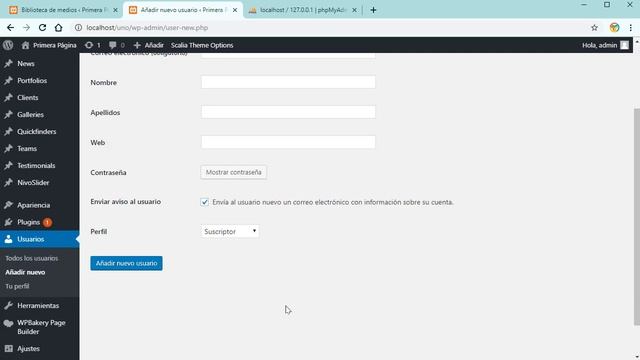Viewport: 640px width, 360px height.
Task: Click the WordPress logo in admin bar
Action: [x=8, y=45]
